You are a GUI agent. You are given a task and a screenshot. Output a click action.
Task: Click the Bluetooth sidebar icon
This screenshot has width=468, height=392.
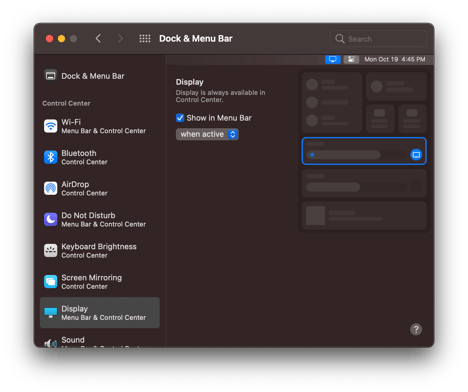(x=51, y=157)
